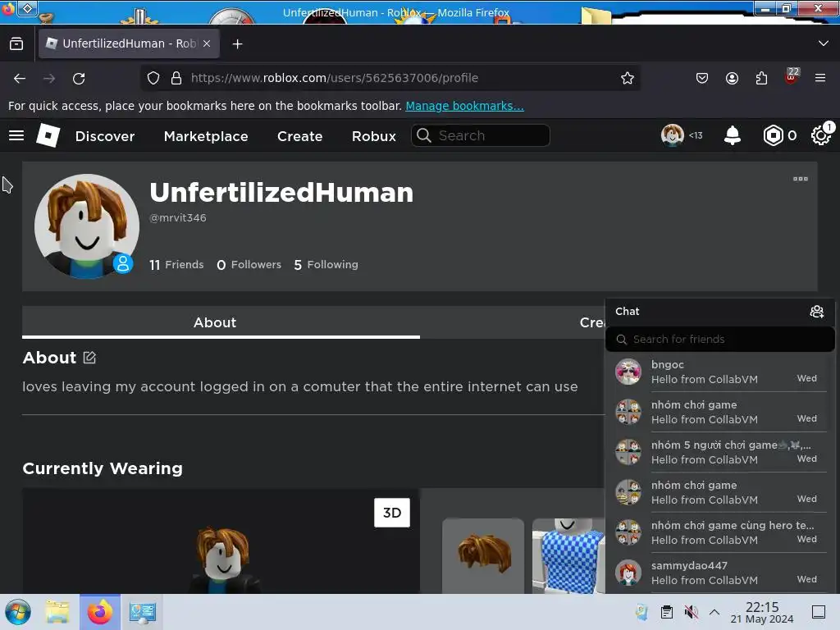Click the Roblox logo home icon
This screenshot has height=630, width=840.
(x=48, y=135)
